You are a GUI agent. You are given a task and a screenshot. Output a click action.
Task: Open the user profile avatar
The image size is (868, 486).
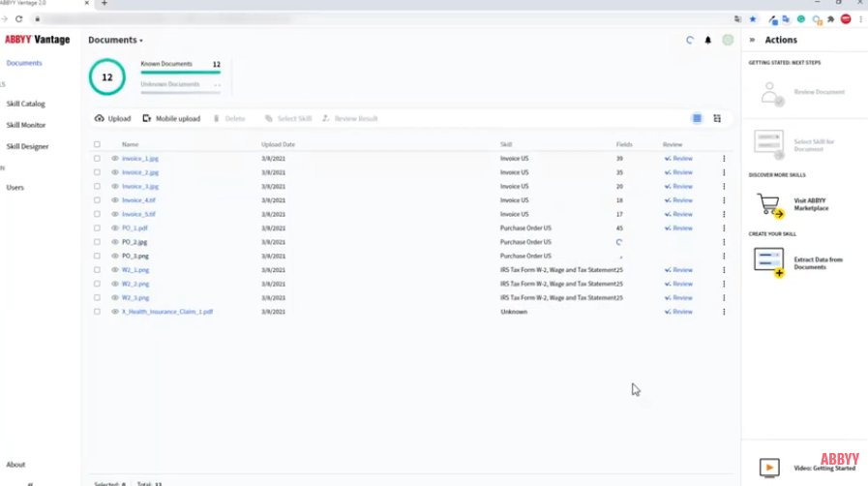(x=728, y=40)
